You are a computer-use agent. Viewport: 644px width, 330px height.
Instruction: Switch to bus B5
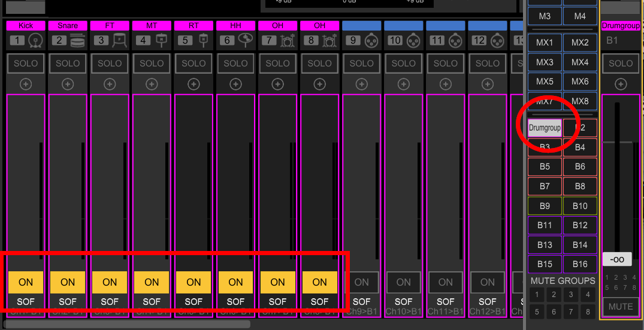pos(545,166)
